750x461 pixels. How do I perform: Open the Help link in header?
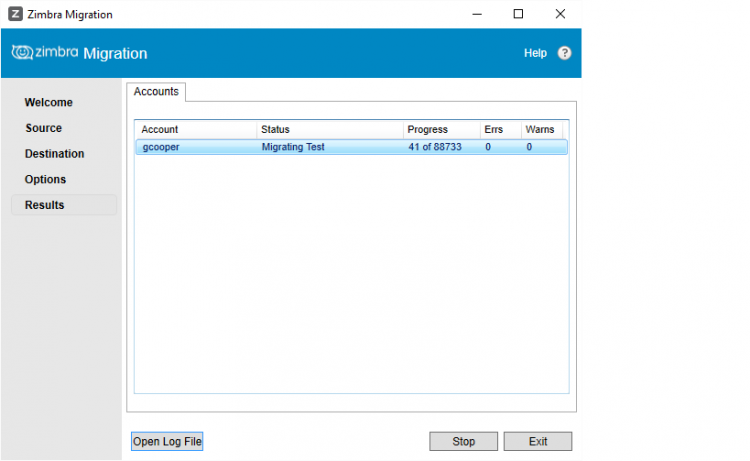[x=535, y=53]
